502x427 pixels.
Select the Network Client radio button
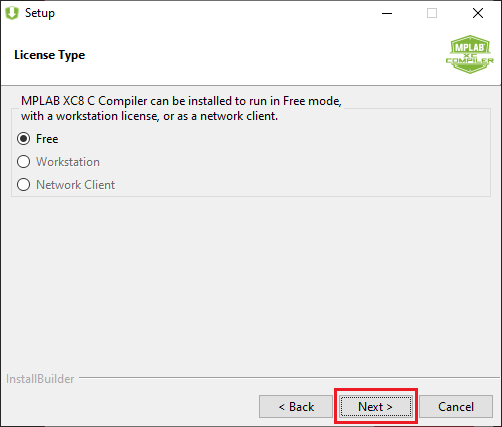(24, 185)
